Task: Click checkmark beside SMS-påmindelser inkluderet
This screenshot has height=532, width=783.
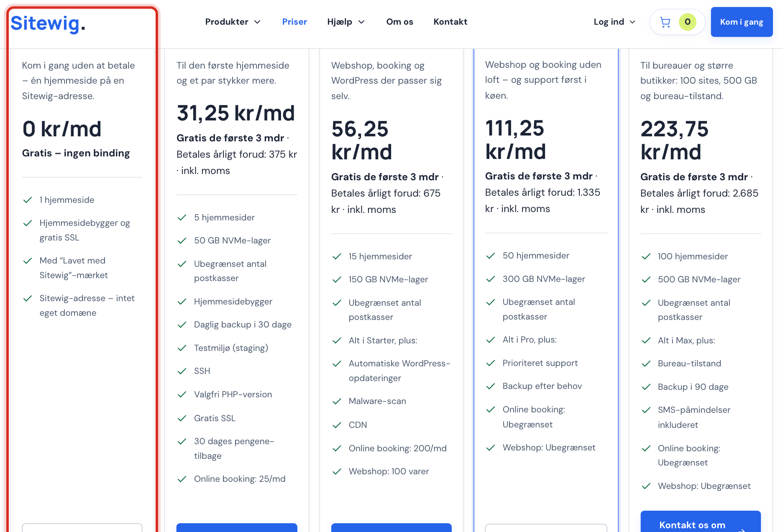Action: [x=646, y=410]
